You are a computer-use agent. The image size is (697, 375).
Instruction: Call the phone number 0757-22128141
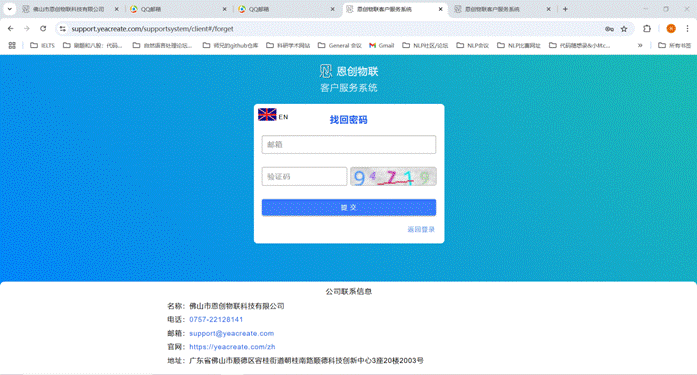(216, 319)
